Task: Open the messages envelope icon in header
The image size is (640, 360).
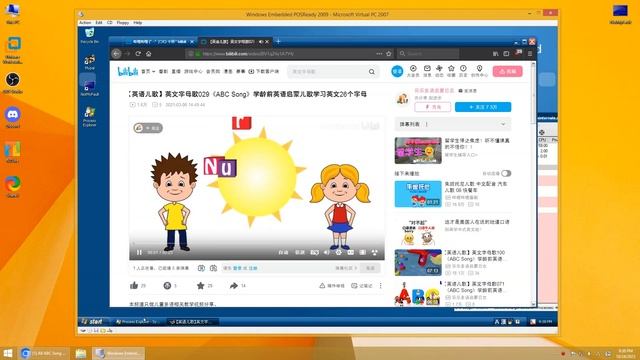Action: pos(427,69)
